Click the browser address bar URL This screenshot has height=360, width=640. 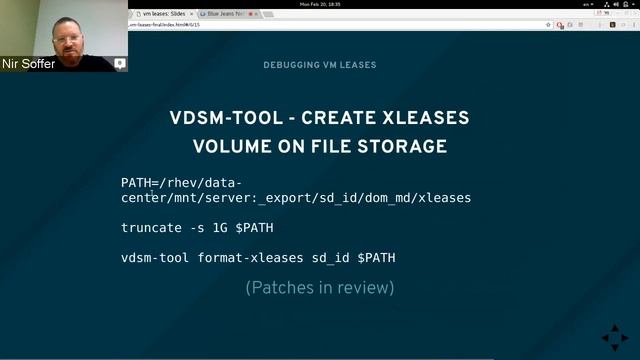(x=164, y=25)
